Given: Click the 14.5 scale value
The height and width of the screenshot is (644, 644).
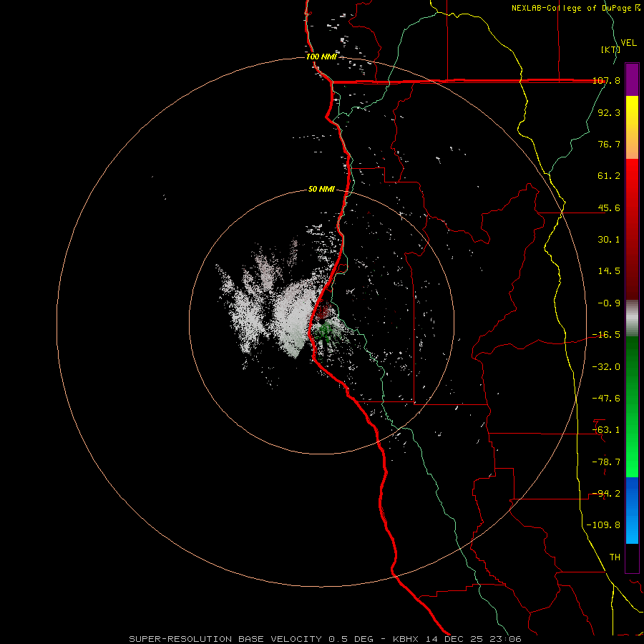Looking at the screenshot, I should coord(609,271).
